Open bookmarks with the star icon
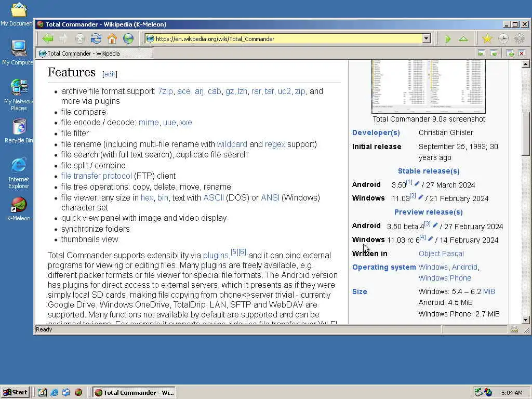 tap(487, 39)
